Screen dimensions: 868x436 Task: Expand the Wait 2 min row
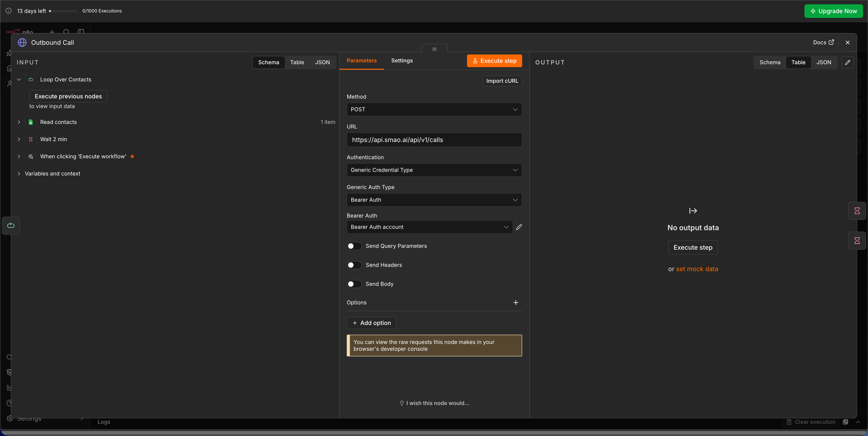pyautogui.click(x=19, y=139)
